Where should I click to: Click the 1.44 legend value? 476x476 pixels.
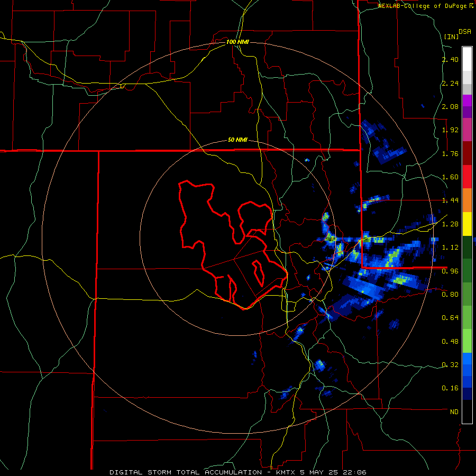pyautogui.click(x=450, y=200)
